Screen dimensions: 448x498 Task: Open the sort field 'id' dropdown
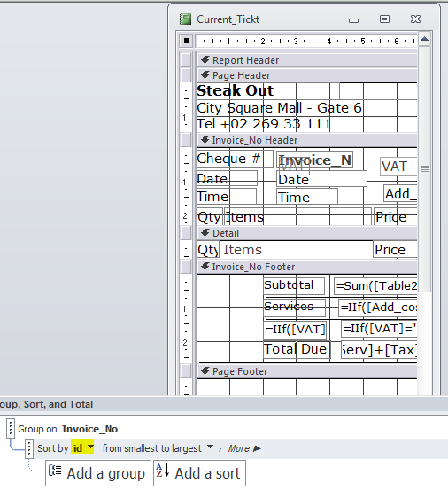tap(90, 447)
